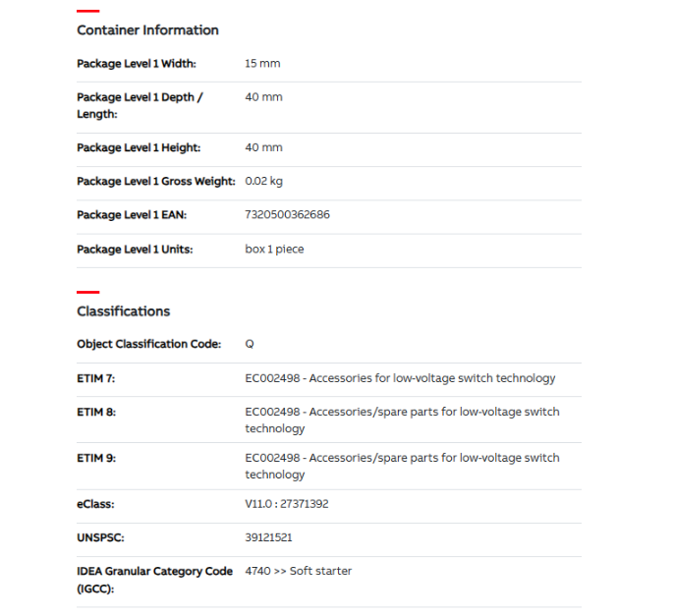Screen dimensions: 673x616
Task: Click the Package Level 1 Gross Weight label
Action: [x=156, y=182]
